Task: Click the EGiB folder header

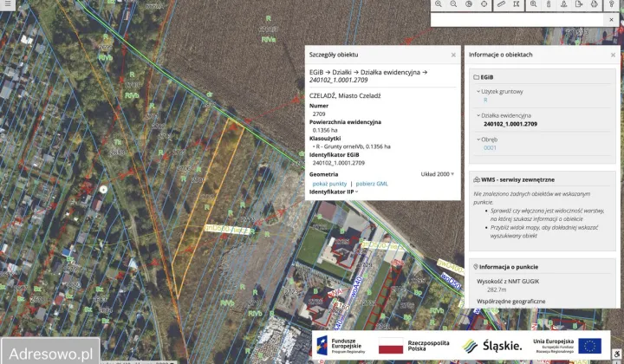Action: 484,77
